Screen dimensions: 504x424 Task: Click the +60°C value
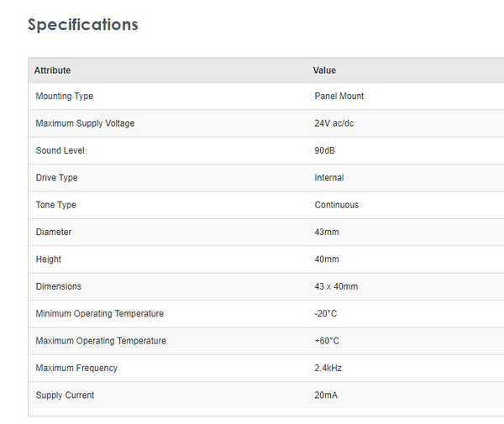coord(327,341)
